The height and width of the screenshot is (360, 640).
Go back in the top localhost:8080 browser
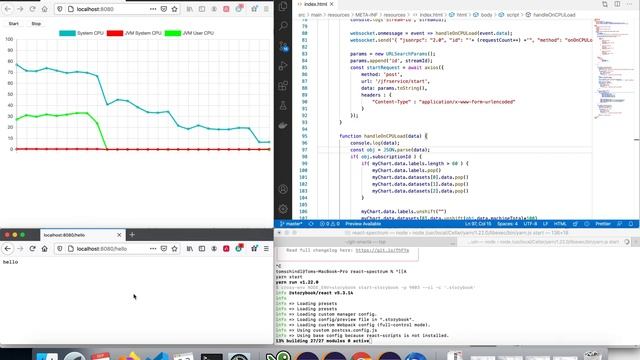8,9
